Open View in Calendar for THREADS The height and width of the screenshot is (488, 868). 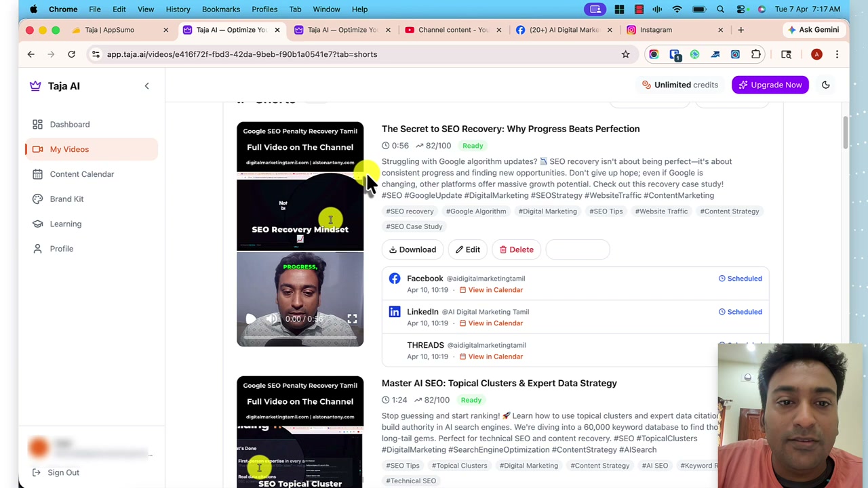point(491,357)
